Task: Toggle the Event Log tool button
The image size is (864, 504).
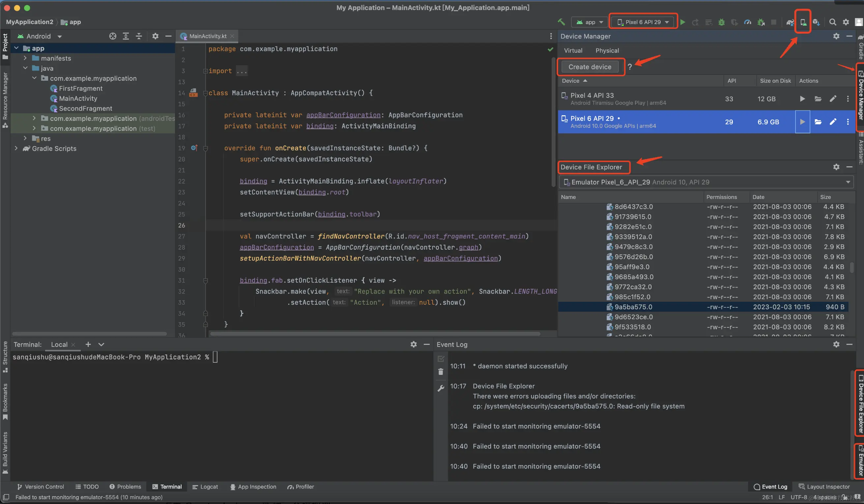Action: pos(770,487)
